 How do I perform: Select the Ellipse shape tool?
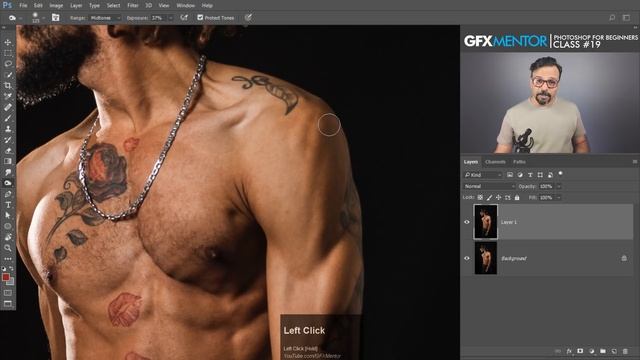tap(8, 226)
